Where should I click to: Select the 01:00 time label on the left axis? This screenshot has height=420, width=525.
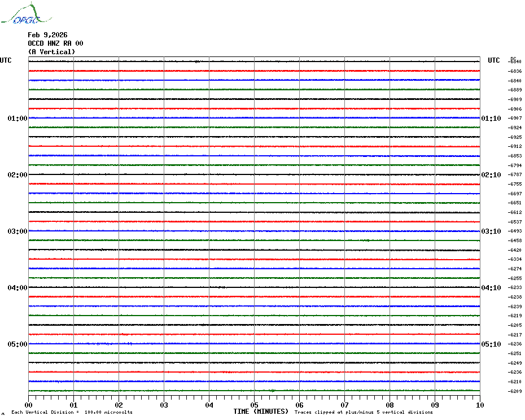pyautogui.click(x=17, y=119)
